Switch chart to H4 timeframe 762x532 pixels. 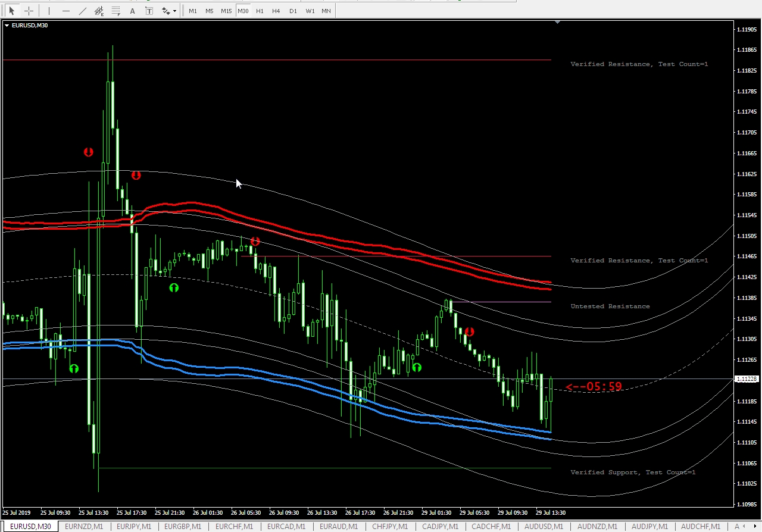click(x=276, y=11)
